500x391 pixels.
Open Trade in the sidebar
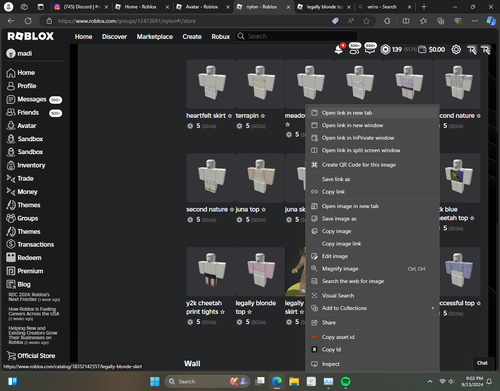click(20, 179)
